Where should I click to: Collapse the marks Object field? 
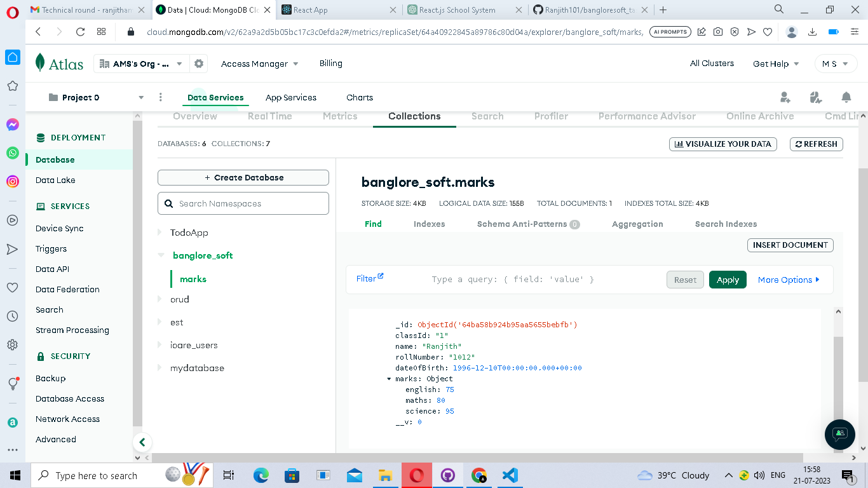point(389,379)
